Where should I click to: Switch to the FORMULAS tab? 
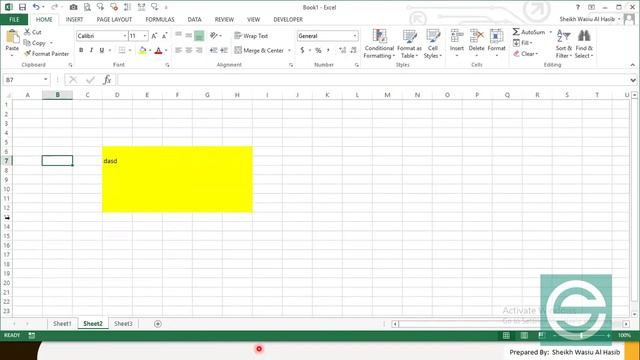click(160, 19)
